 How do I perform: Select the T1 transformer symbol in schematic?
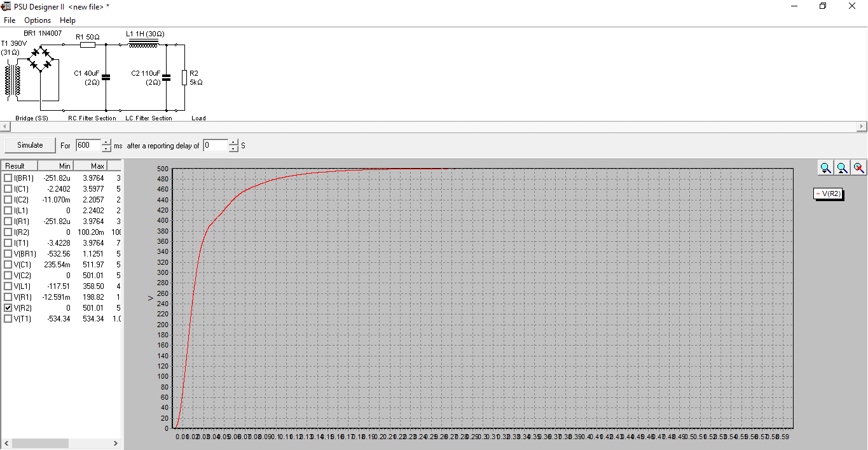[13, 80]
